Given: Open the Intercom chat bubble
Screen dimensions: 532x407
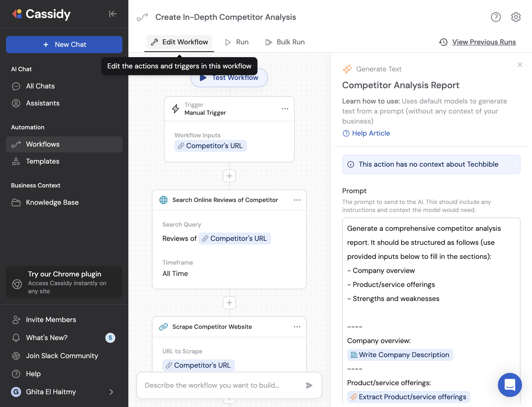Looking at the screenshot, I should pos(510,385).
